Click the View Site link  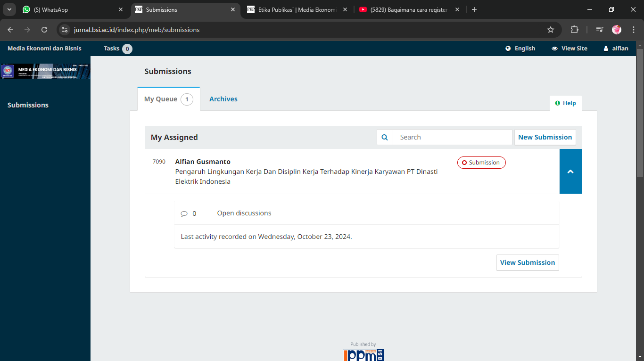(x=570, y=49)
